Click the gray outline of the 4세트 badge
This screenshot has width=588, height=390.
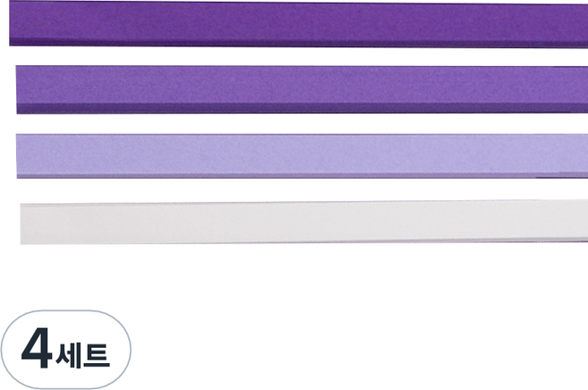(66, 310)
